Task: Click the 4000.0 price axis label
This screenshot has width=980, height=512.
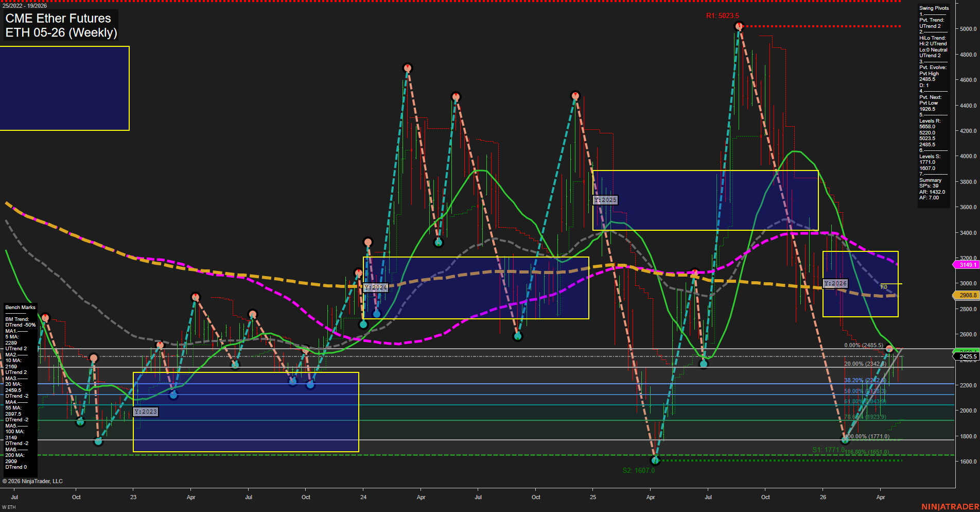Action: 968,157
